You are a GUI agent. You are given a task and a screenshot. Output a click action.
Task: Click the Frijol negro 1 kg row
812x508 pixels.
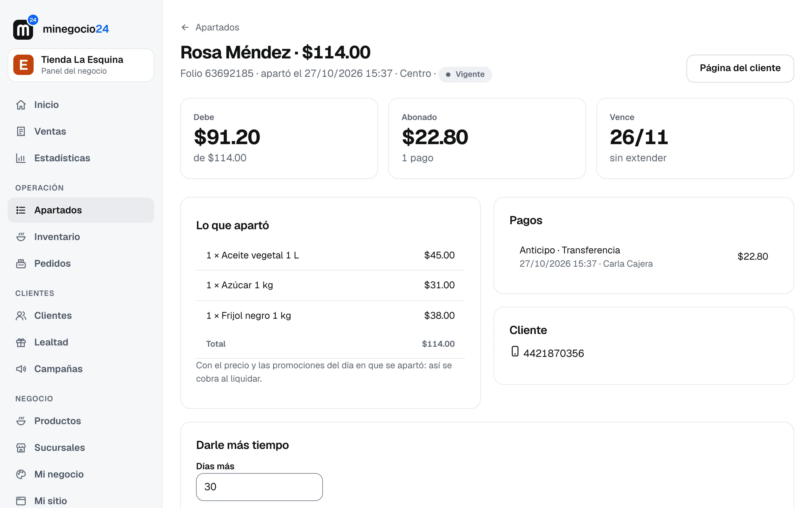[x=330, y=316]
